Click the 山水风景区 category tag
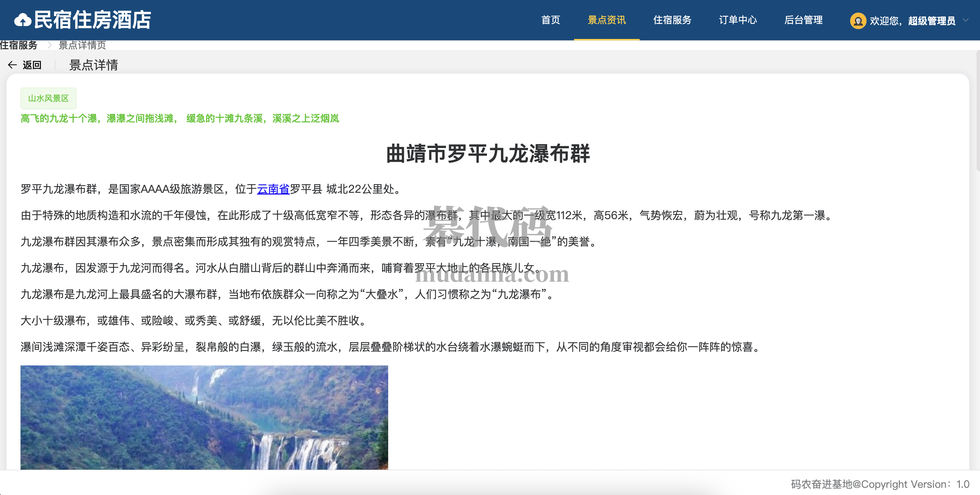Image resolution: width=980 pixels, height=495 pixels. 48,98
